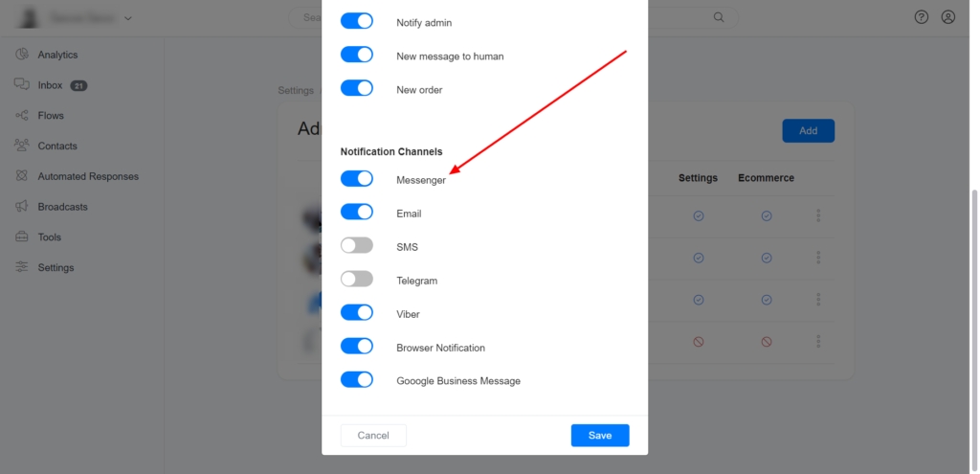Click the search magnifier icon
Image resolution: width=980 pixels, height=474 pixels.
[x=719, y=17]
